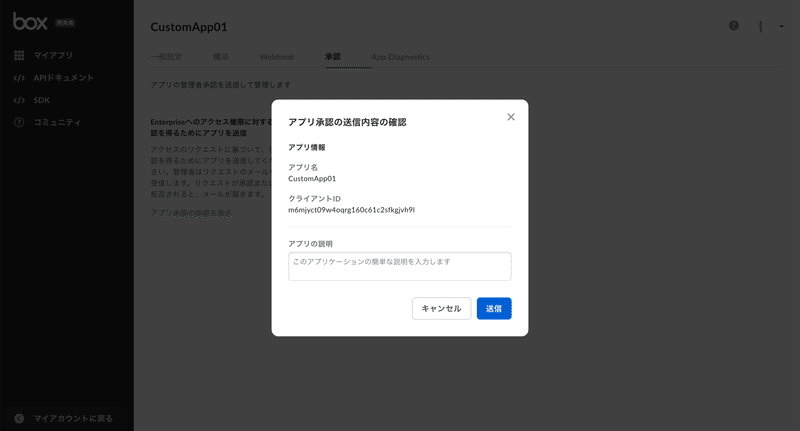This screenshot has height=431, width=800.
Task: Open SDK link in sidebar
Action: coord(42,100)
